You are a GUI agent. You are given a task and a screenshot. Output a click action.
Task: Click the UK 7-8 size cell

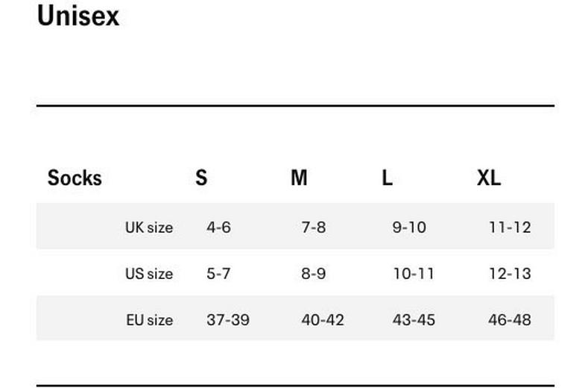[x=314, y=228]
